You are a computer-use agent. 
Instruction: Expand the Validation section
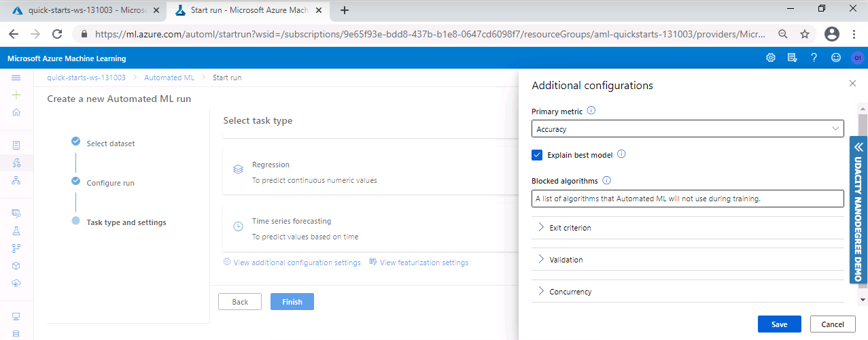[687, 260]
